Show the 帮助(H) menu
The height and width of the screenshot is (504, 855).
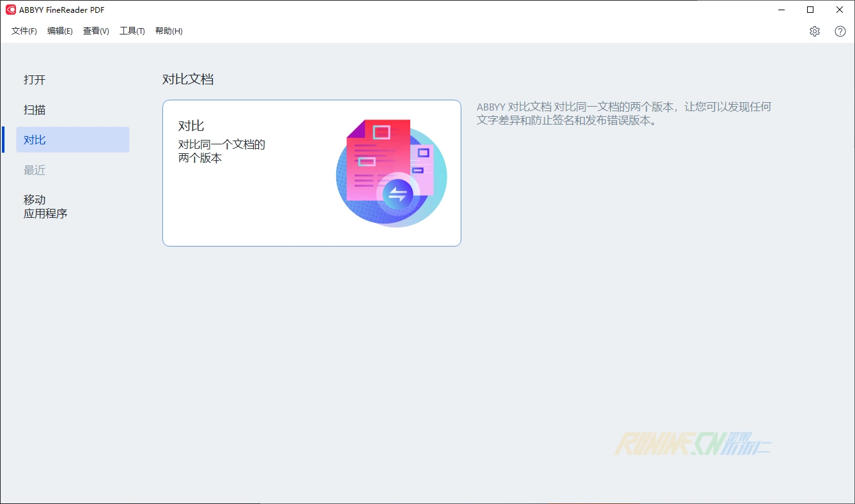point(169,31)
